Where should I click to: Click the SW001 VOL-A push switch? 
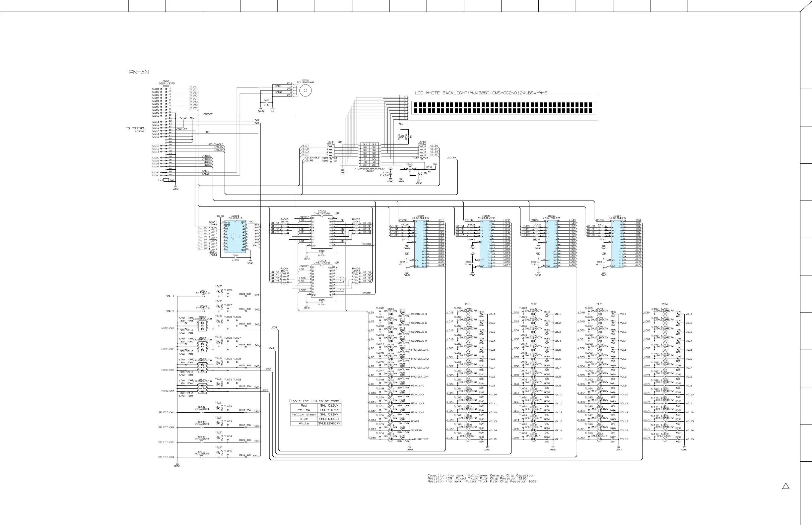[x=203, y=296]
